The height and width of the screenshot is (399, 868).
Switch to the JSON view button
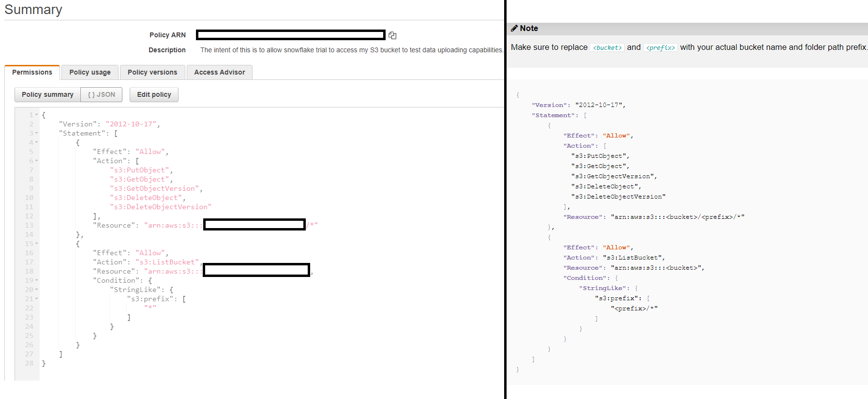[102, 94]
